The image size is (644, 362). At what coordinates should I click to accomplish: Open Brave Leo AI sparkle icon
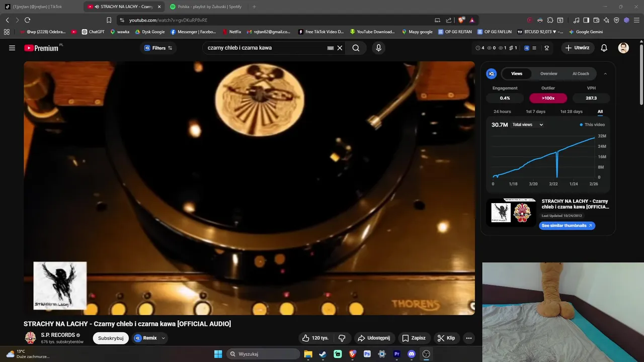[606, 20]
